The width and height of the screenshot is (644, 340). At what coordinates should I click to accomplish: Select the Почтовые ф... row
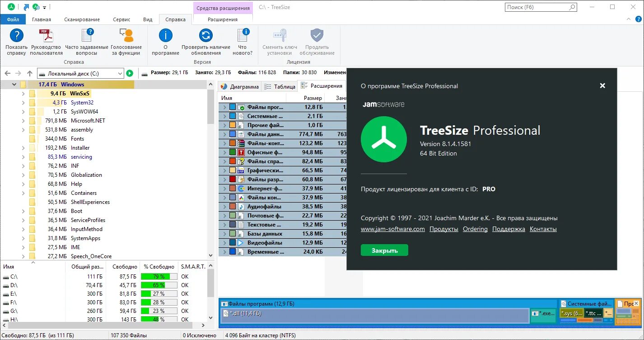tap(283, 216)
